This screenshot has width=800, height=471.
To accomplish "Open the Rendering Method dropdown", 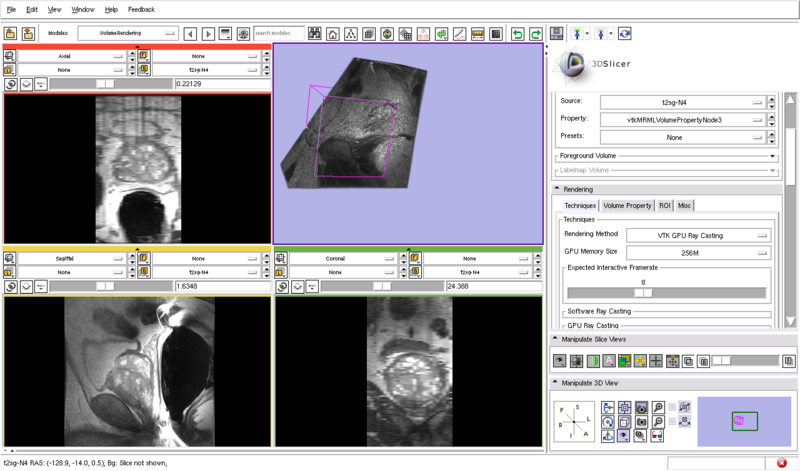I will click(x=698, y=235).
